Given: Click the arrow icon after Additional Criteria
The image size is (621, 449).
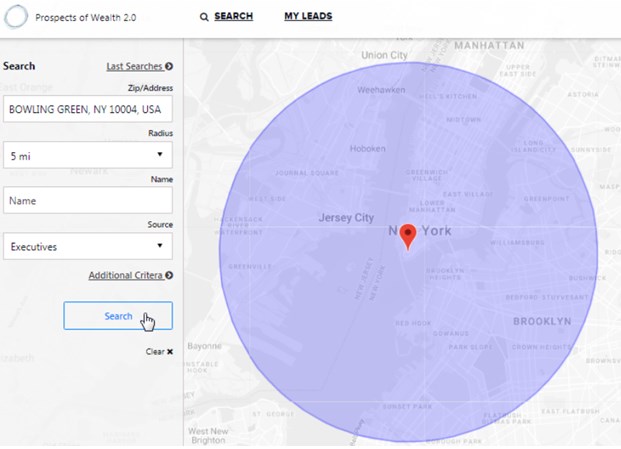Looking at the screenshot, I should tap(169, 275).
